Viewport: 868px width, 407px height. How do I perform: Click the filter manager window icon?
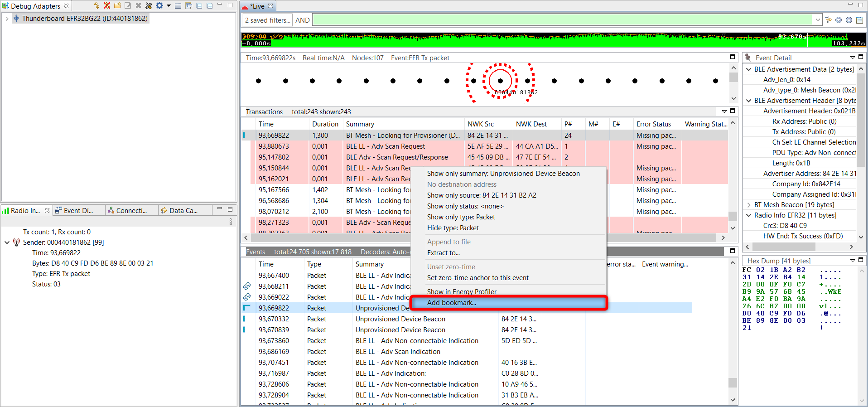(859, 20)
